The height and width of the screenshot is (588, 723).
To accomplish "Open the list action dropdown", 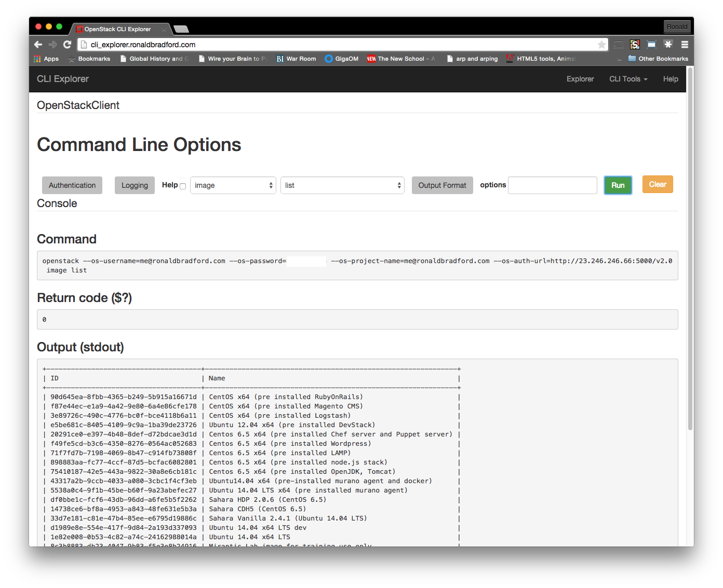I will click(x=342, y=185).
